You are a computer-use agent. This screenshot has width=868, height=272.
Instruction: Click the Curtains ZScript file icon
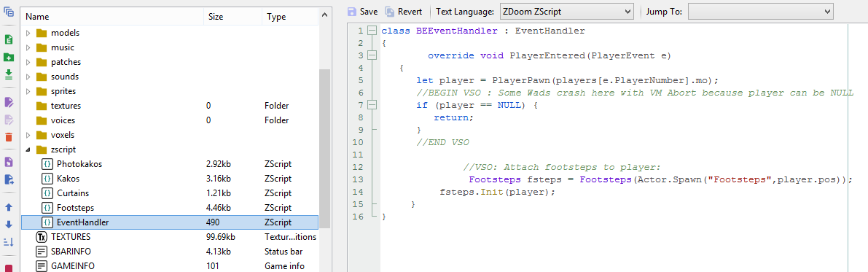tap(47, 193)
